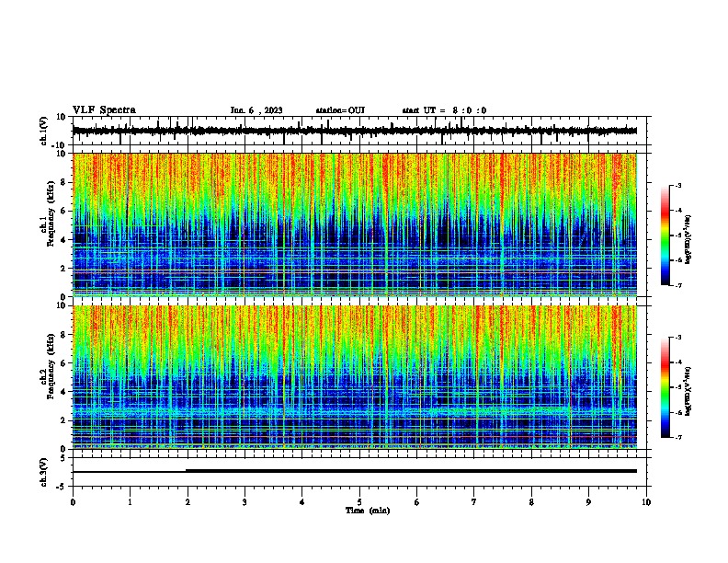This screenshot has width=728, height=563.
Task: Click the log(PSD) label beside ch.1 color bar
Action: click(x=688, y=239)
